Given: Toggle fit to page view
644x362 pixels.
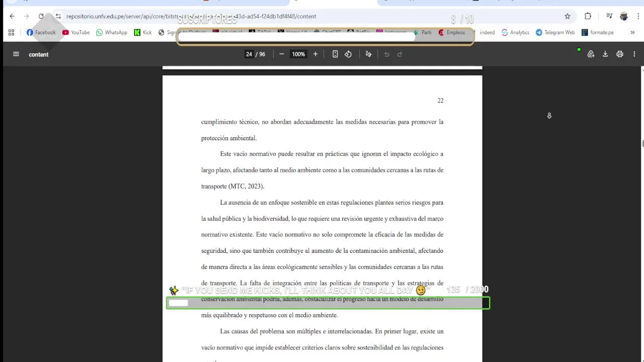Looking at the screenshot, I should click(x=335, y=54).
